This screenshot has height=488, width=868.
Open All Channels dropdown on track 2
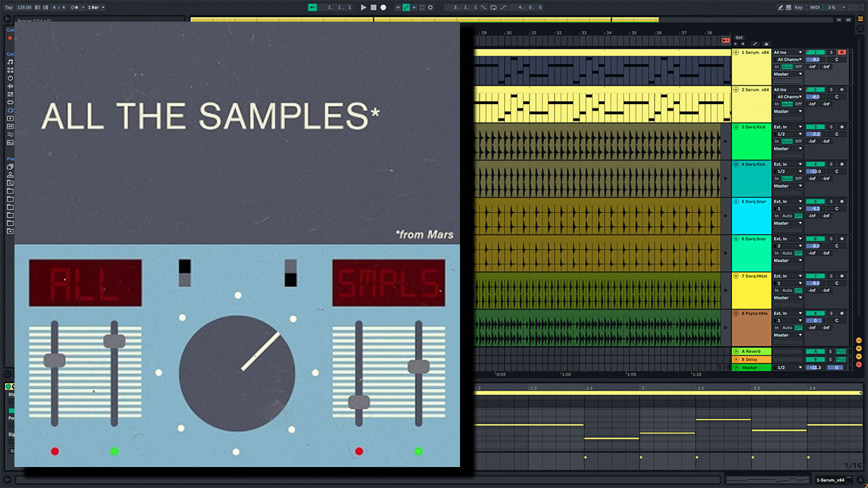788,97
